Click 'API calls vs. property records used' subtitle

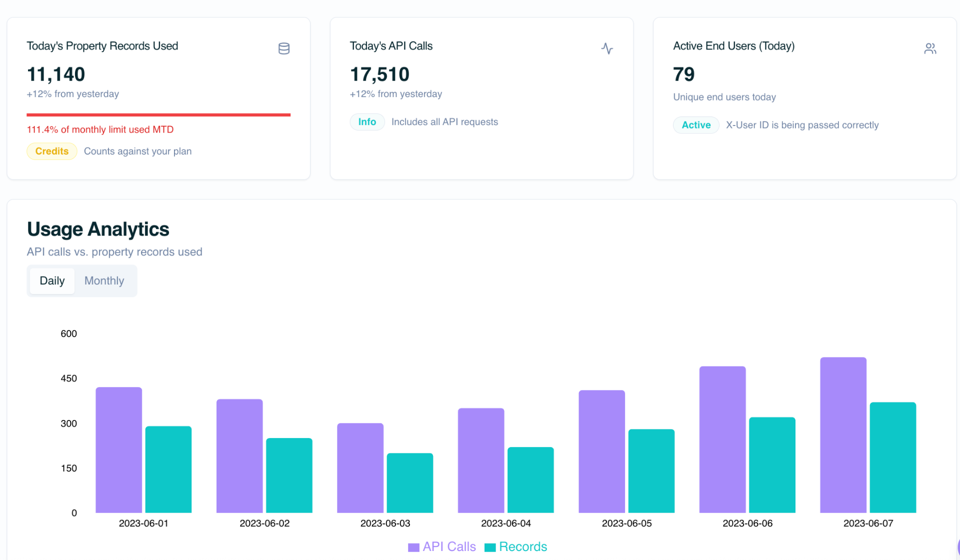pyautogui.click(x=115, y=252)
